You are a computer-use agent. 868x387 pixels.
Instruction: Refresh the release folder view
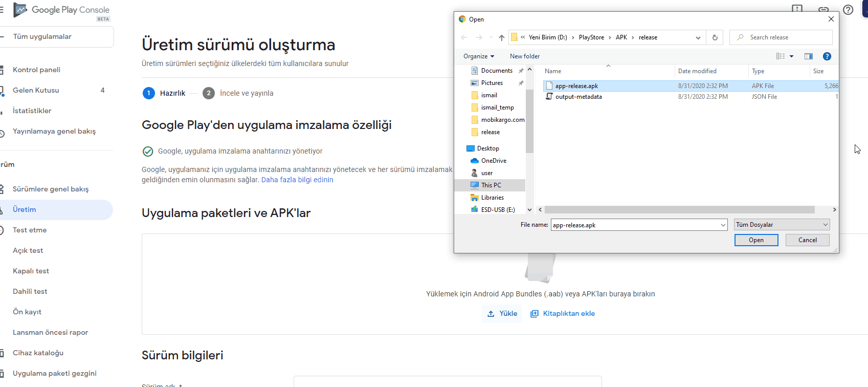coord(715,37)
